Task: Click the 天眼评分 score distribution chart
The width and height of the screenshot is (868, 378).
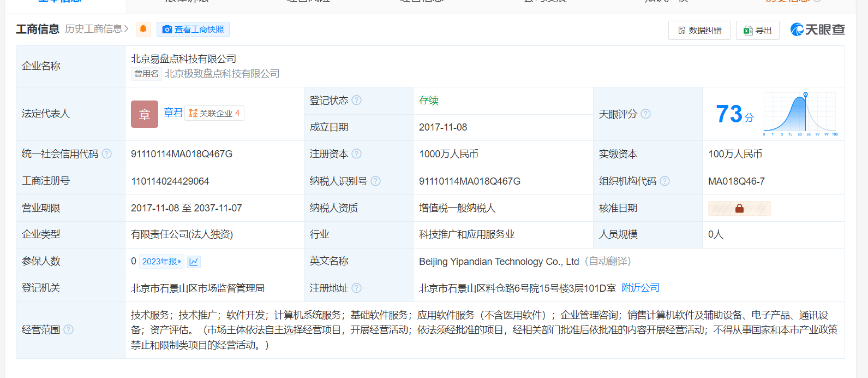Action: [800, 114]
